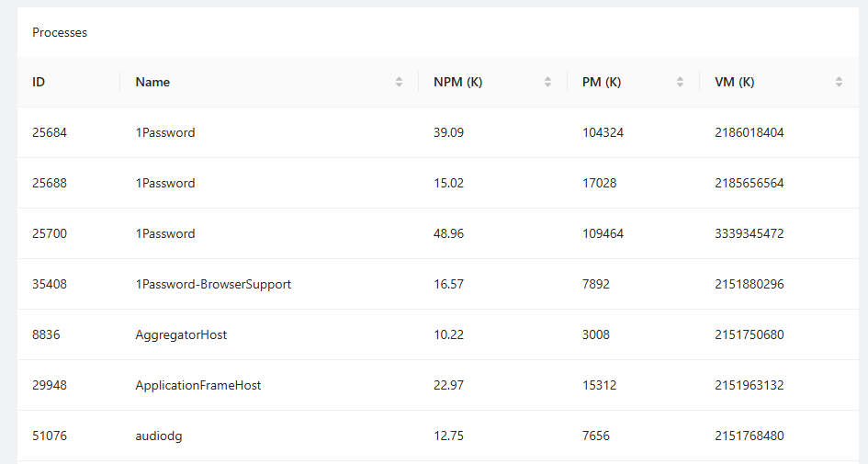
Task: Click VM value 2151963132
Action: 749,385
